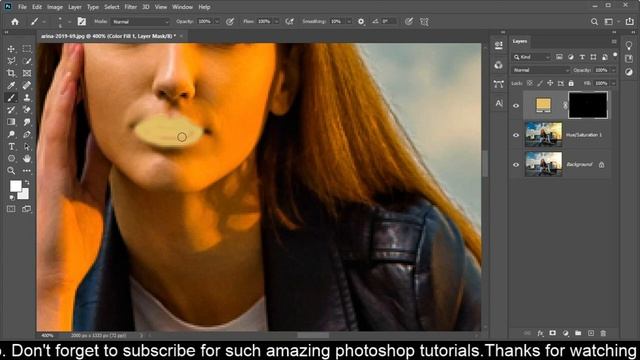Open the layer blend mode Normal dropdown

pyautogui.click(x=540, y=70)
